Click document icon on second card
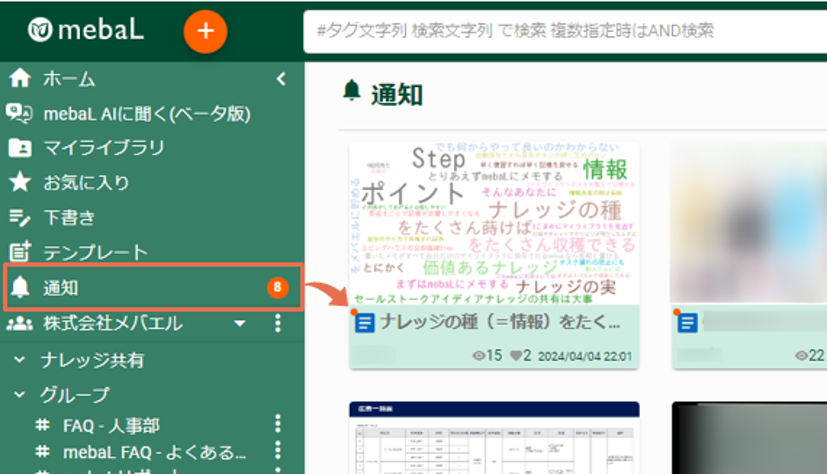This screenshot has height=474, width=827. 687,323
